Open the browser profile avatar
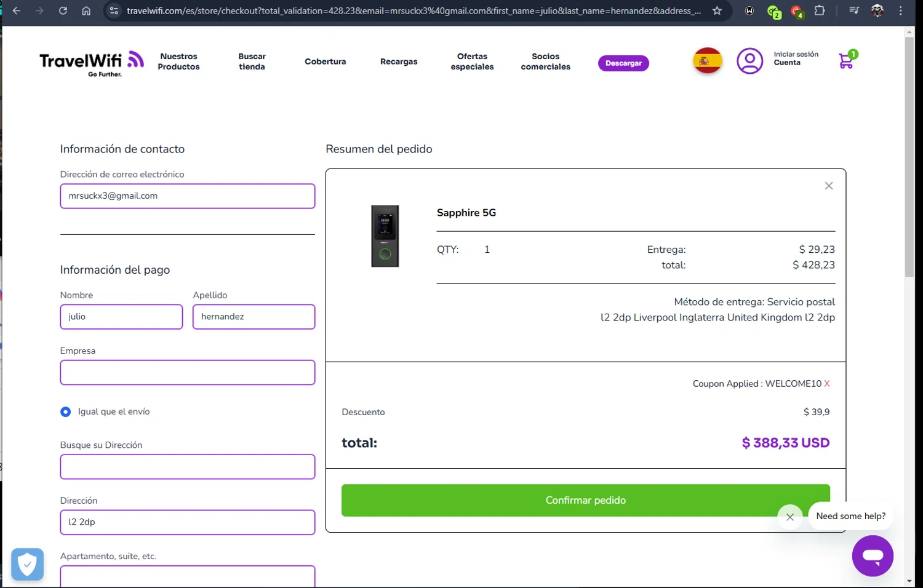The image size is (923, 588). [877, 10]
